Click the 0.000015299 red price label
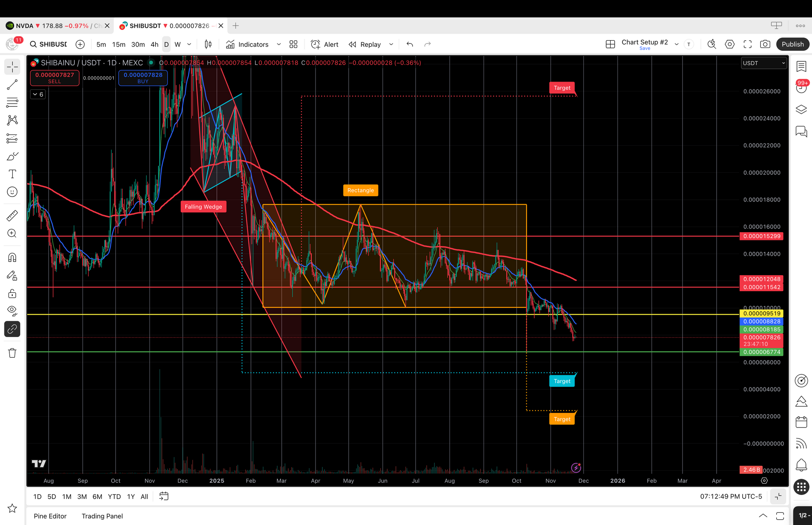Viewport: 812px width, 525px height. [761, 236]
